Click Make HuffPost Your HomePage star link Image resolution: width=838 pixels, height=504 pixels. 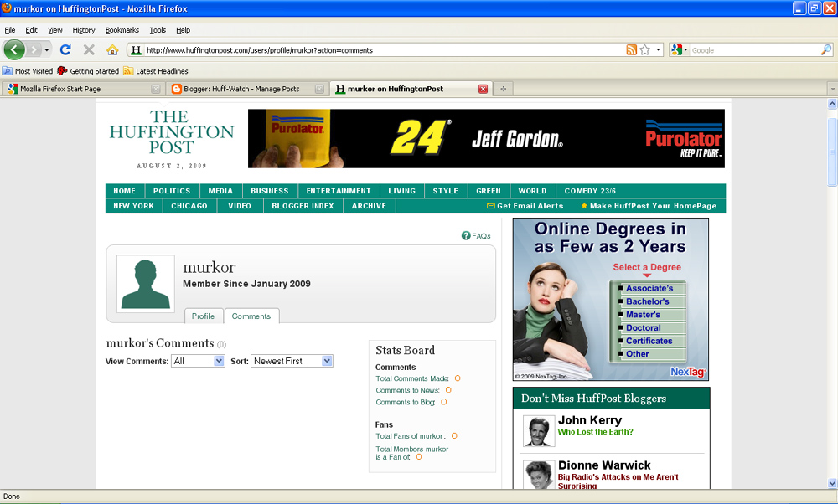click(x=649, y=206)
